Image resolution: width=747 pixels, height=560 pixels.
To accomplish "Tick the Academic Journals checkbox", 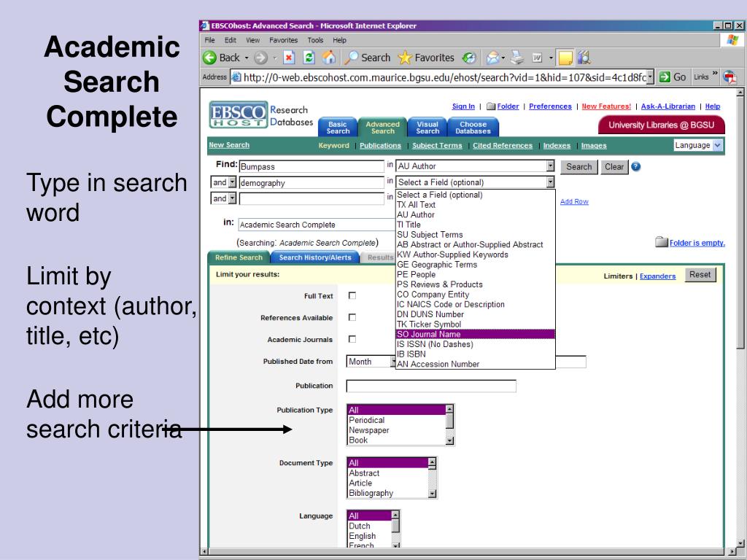I will (x=352, y=339).
